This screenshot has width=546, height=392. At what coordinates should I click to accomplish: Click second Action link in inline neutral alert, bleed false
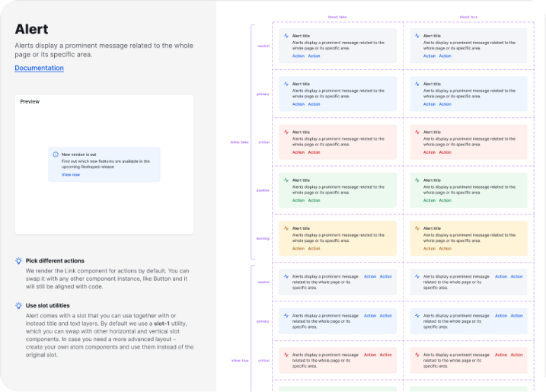386,276
